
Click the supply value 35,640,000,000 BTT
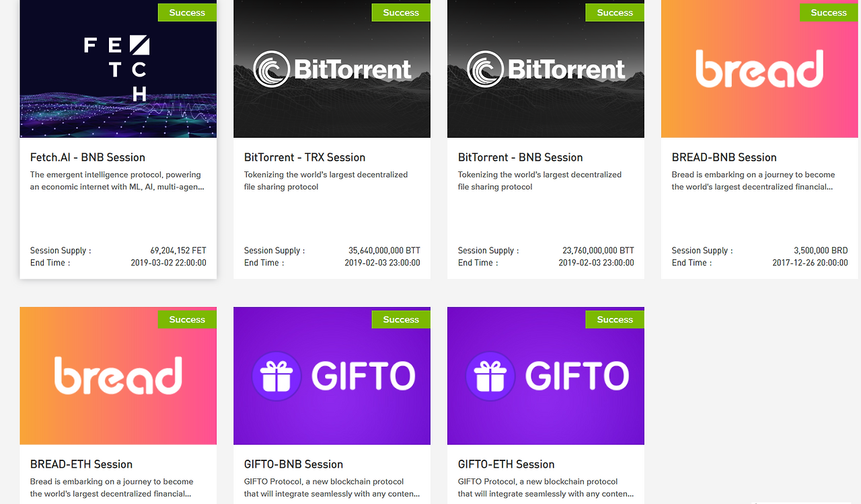pos(384,251)
